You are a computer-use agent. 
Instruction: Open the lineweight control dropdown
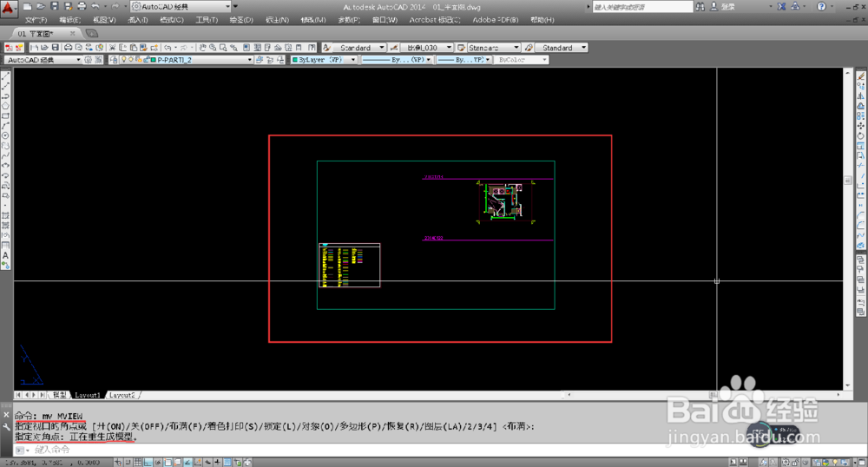tap(488, 60)
